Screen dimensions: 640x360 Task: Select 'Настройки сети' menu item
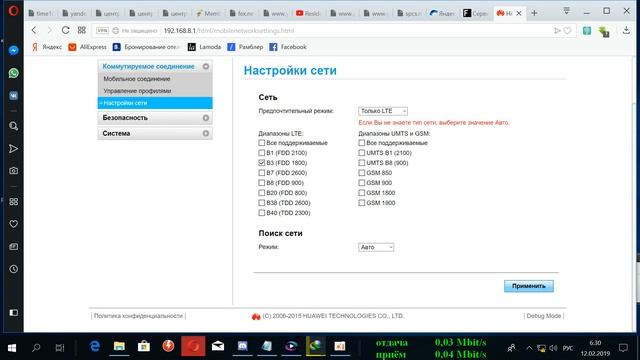coord(155,103)
